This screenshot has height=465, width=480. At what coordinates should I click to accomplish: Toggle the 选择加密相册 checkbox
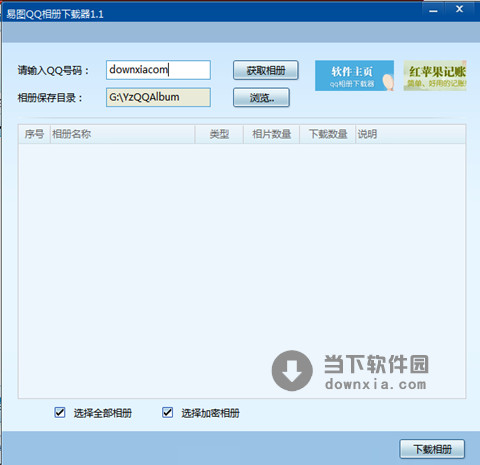(168, 412)
